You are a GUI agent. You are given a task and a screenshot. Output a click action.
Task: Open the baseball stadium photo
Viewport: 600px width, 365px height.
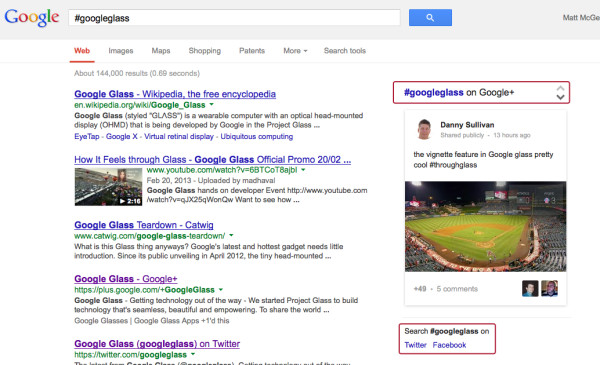pyautogui.click(x=486, y=226)
